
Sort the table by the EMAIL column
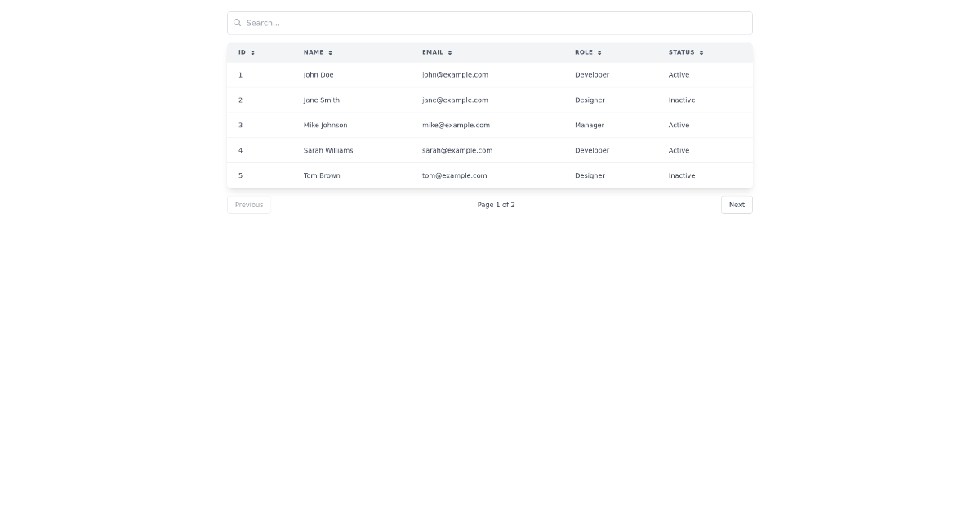(x=433, y=52)
